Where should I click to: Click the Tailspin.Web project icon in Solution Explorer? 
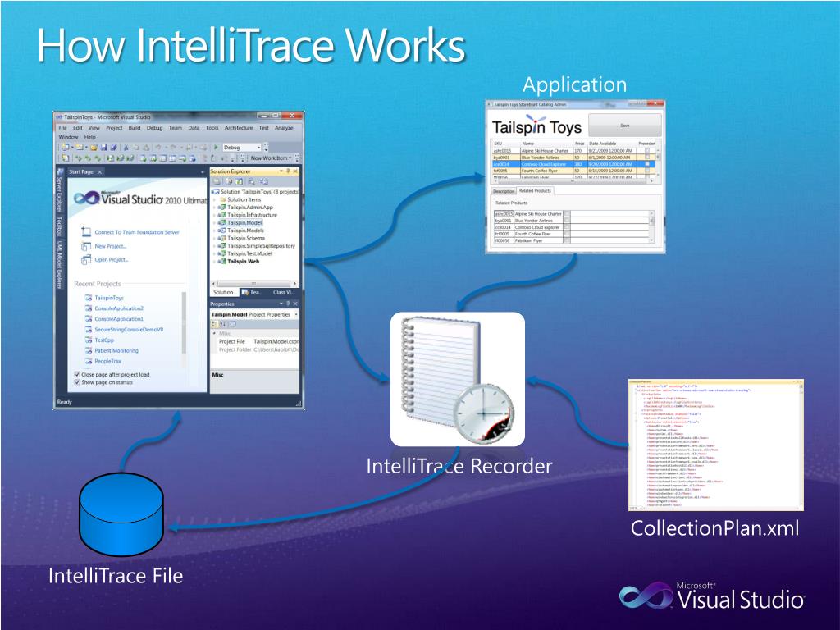tap(221, 262)
